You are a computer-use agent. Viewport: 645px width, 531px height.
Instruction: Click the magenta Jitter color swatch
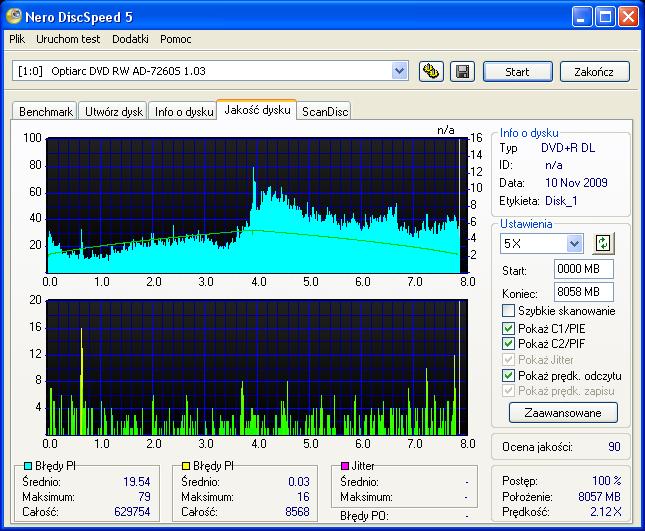(x=345, y=466)
